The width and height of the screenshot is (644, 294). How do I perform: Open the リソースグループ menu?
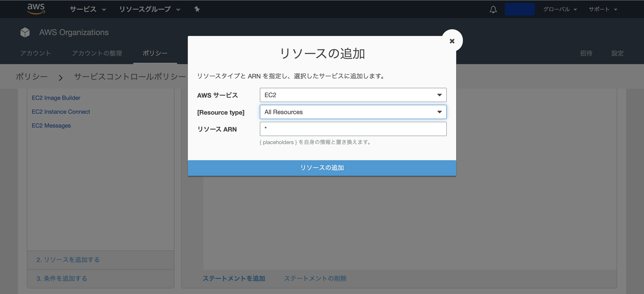(x=150, y=9)
